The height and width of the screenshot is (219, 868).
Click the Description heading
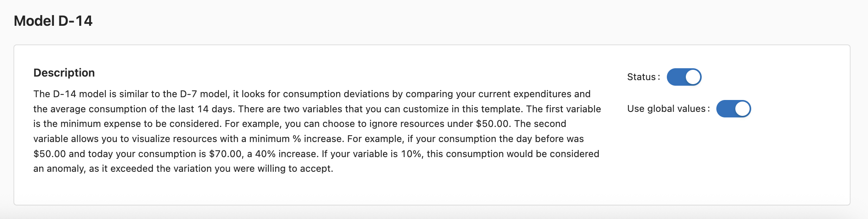pos(64,73)
